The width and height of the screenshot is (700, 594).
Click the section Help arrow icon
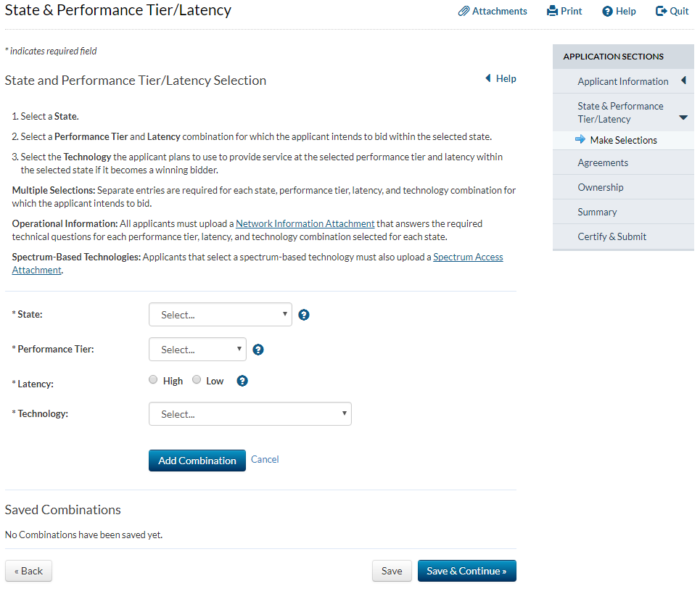[x=488, y=78]
